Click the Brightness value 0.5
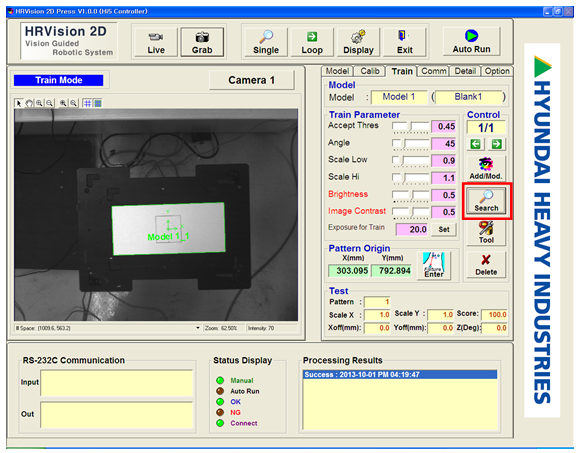The image size is (580, 453). pyautogui.click(x=444, y=195)
